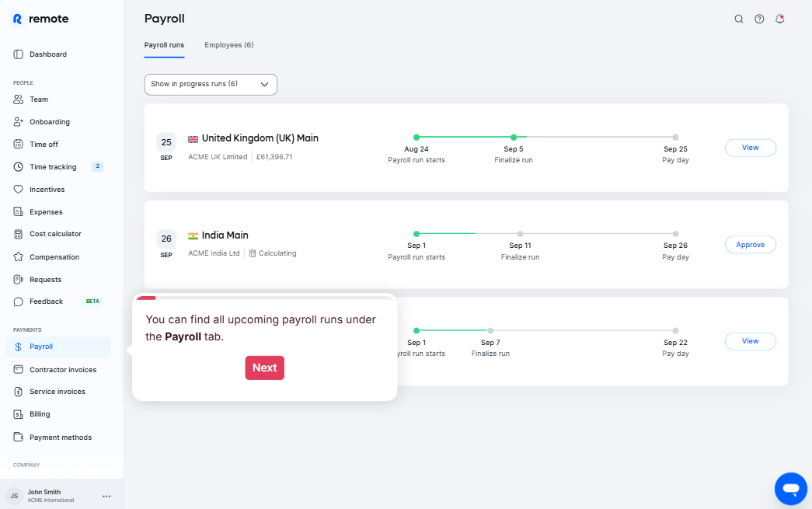Click the search magnifier icon
Screen dimensions: 812x509
point(739,19)
